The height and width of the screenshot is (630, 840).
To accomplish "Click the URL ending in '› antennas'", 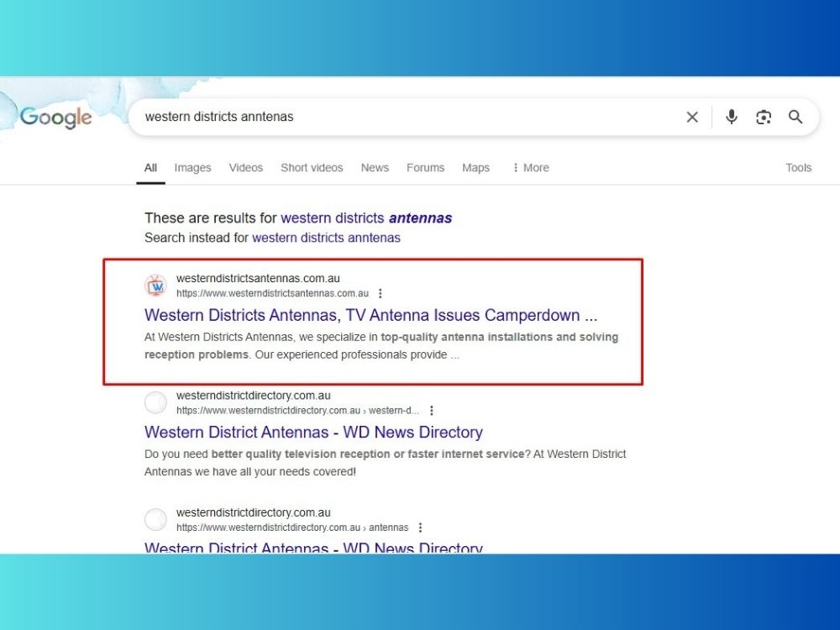I will [292, 528].
